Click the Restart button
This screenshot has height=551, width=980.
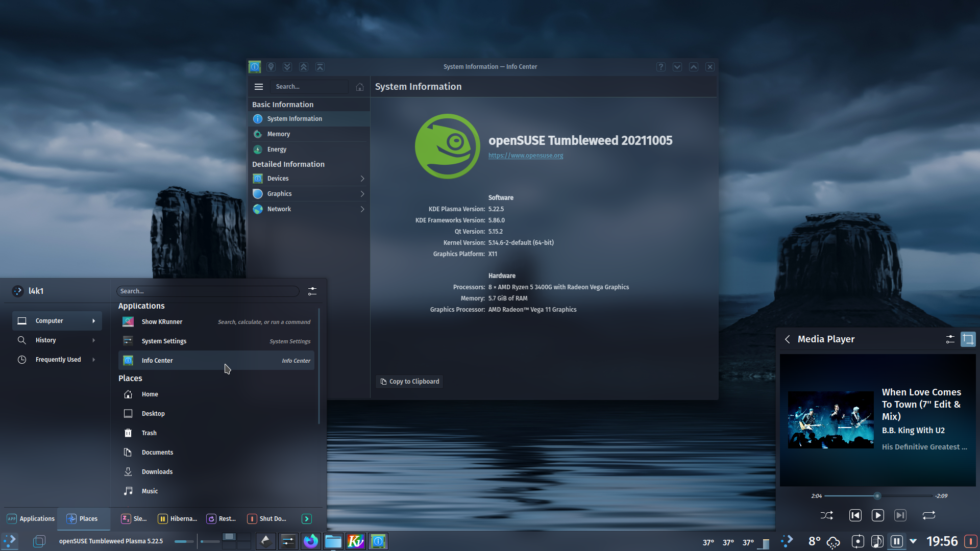(222, 519)
